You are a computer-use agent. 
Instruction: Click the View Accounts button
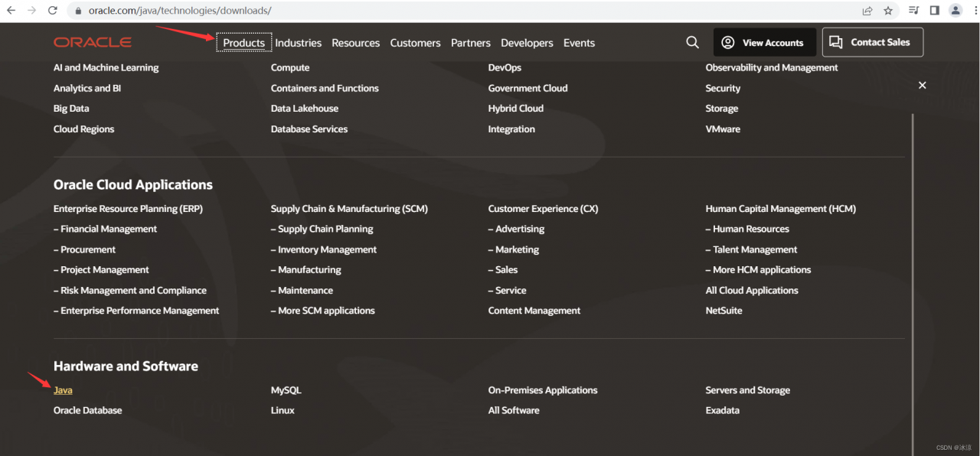coord(763,42)
